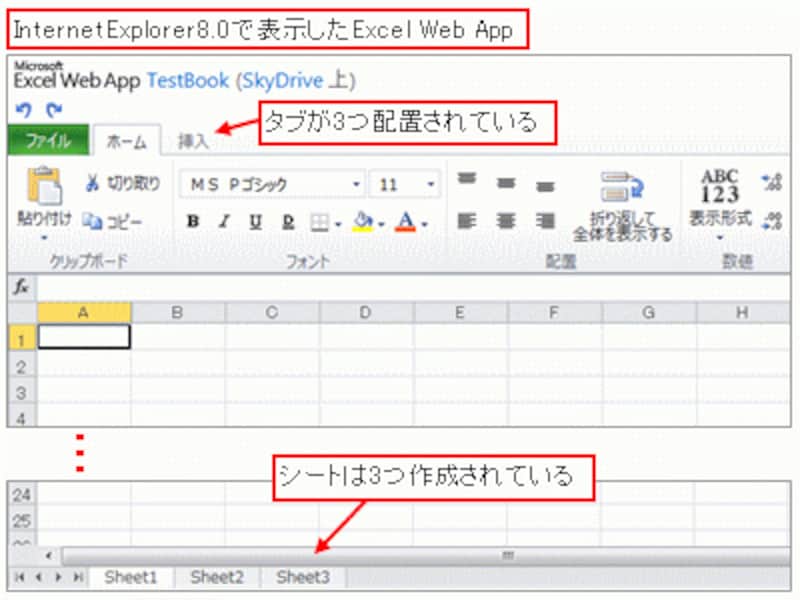Toggle bold formatting
Viewport: 800px width, 600px height.
tap(193, 221)
